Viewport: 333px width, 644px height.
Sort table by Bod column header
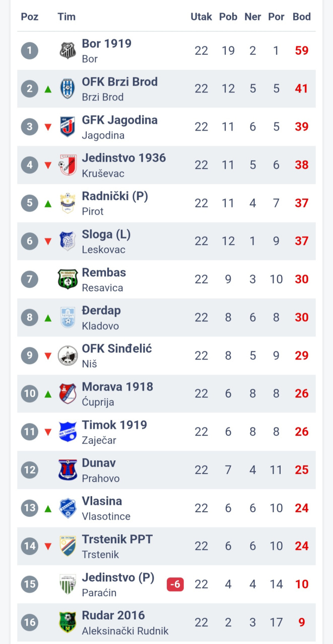[x=301, y=17]
